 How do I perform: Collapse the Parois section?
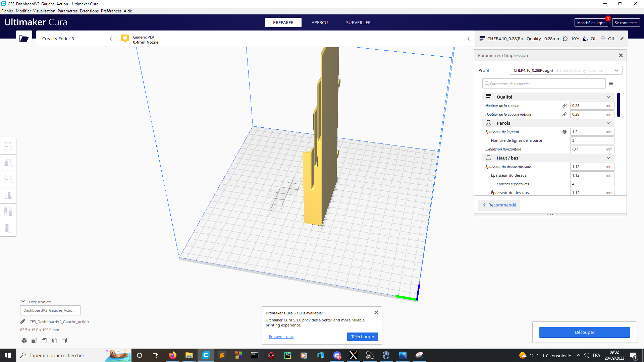(x=548, y=123)
